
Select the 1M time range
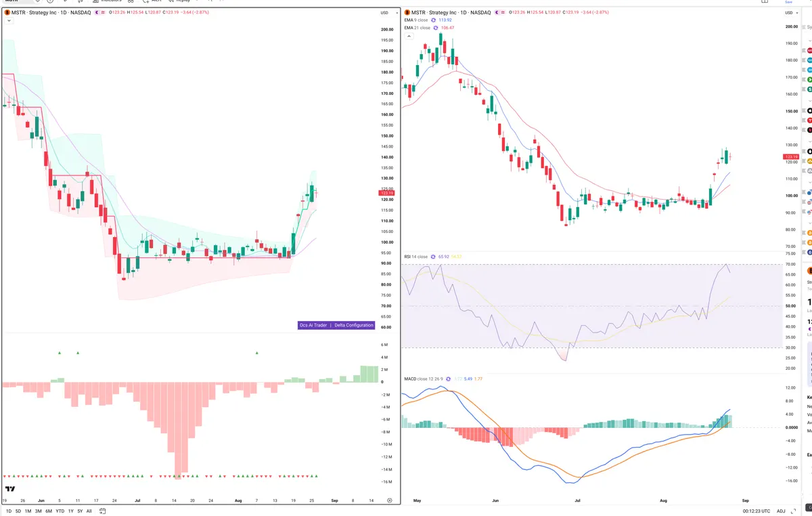pyautogui.click(x=28, y=511)
